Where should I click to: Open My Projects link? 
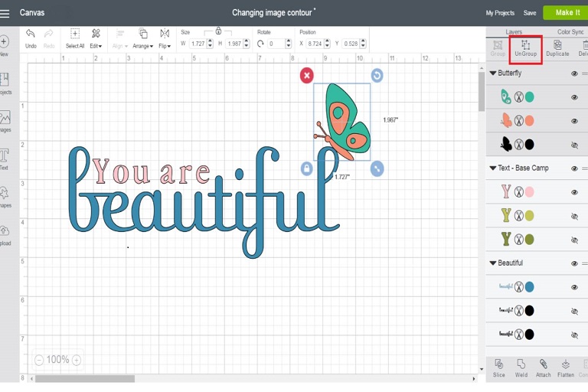point(500,13)
